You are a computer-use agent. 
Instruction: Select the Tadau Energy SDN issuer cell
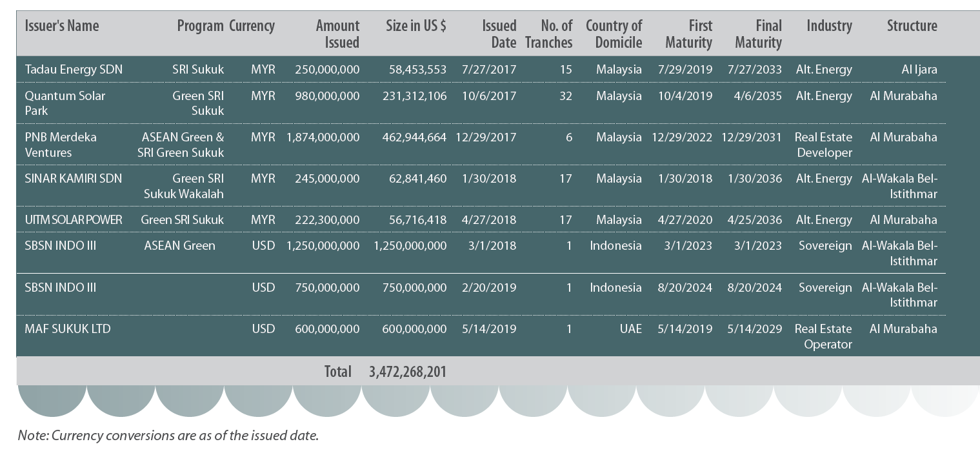pos(74,70)
